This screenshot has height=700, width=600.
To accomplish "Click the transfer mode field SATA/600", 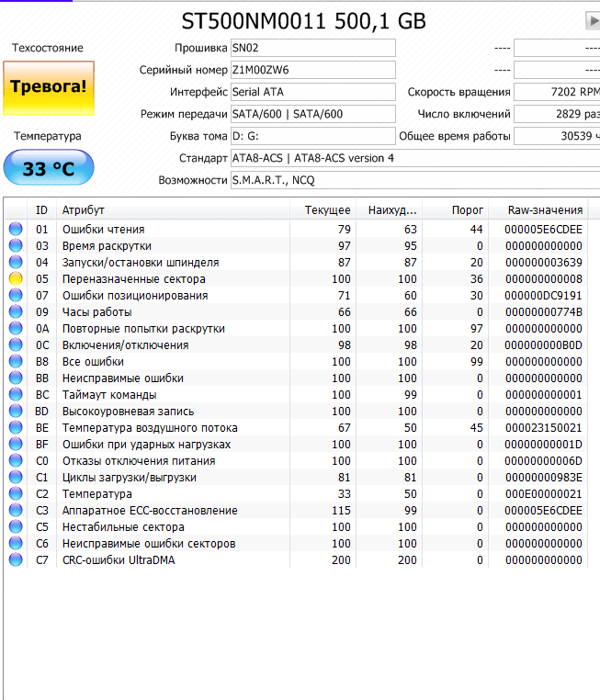I will point(313,114).
